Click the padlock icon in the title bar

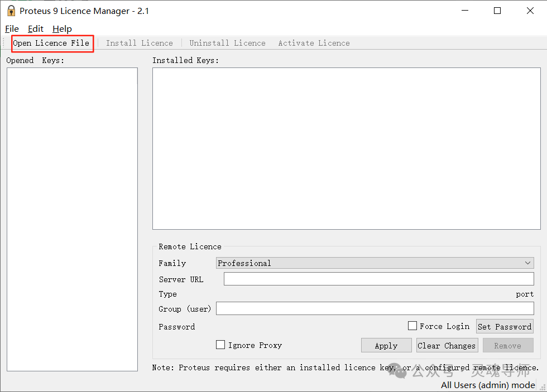11,10
